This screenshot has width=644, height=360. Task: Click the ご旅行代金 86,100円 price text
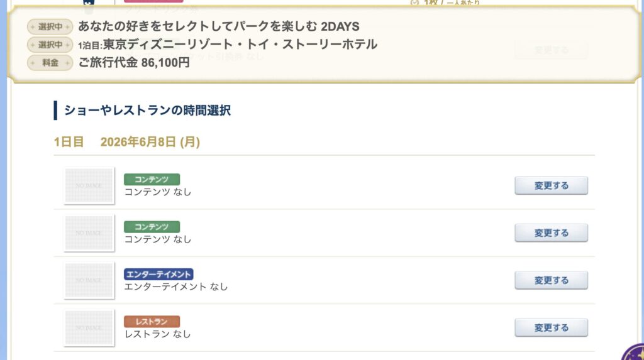click(134, 63)
